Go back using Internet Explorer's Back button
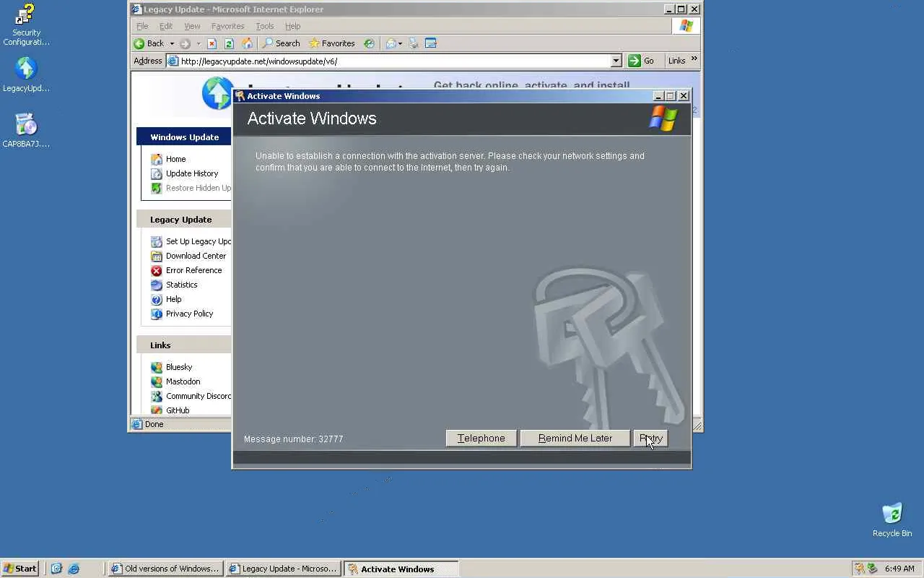 coord(149,43)
